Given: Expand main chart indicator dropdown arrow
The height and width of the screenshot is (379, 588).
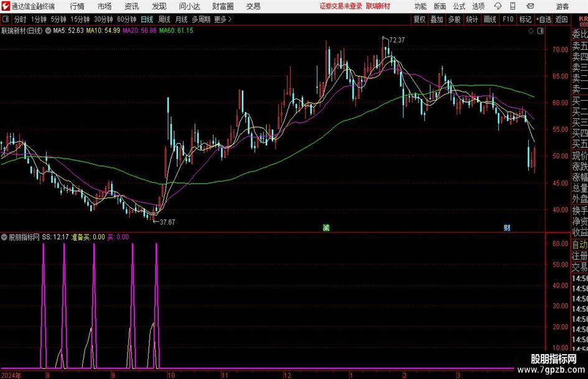Looking at the screenshot, I should pos(48,30).
